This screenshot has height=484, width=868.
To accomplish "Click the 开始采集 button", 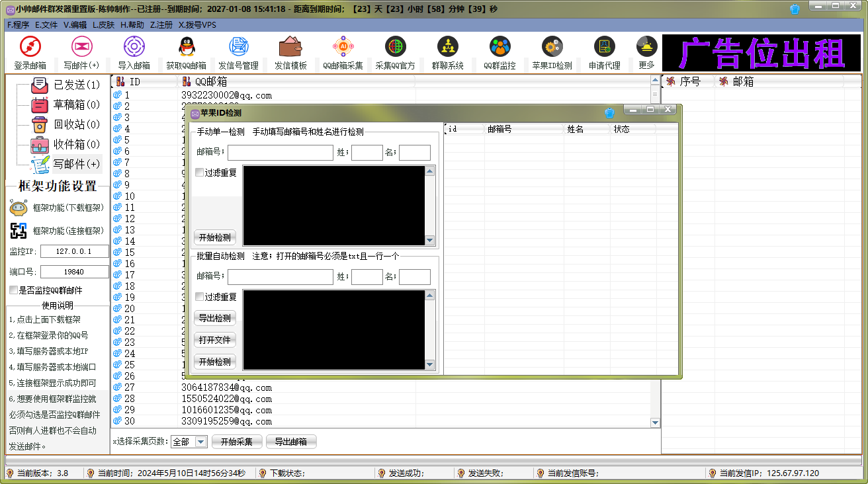I will 237,442.
